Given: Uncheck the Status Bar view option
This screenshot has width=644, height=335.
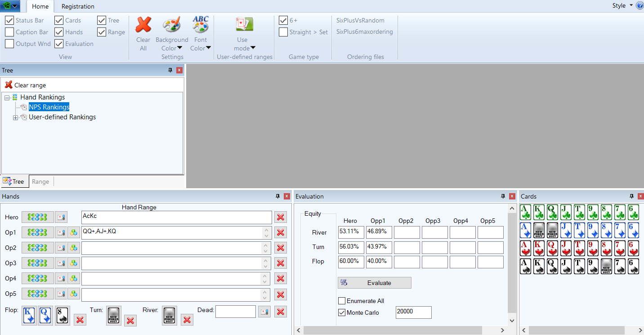Looking at the screenshot, I should pos(9,20).
